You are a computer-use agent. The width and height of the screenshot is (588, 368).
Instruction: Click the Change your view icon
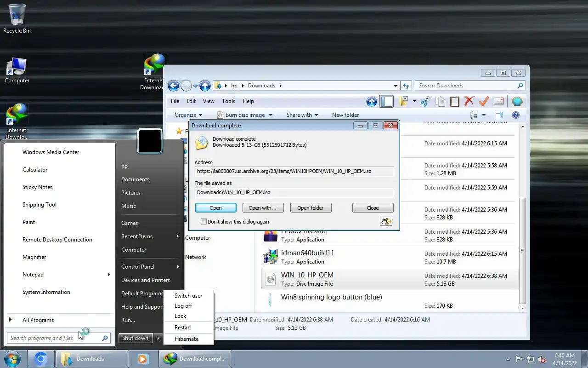[x=474, y=115]
